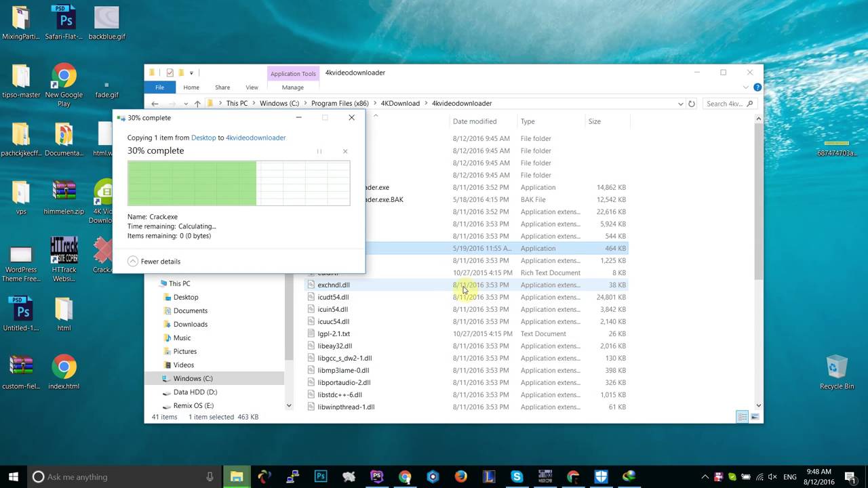Image resolution: width=868 pixels, height=488 pixels.
Task: Open the Desktop source link in copy dialog
Action: point(203,138)
